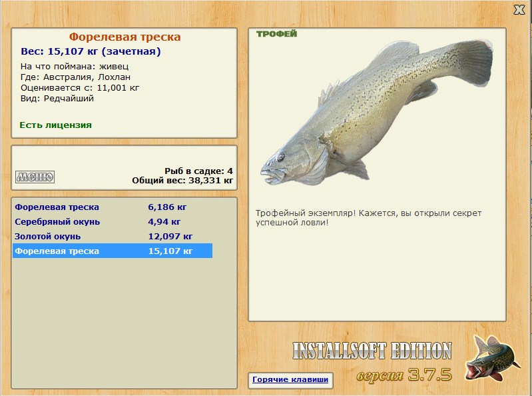Close the fish cage window with X
532x396 pixels.
[x=519, y=10]
